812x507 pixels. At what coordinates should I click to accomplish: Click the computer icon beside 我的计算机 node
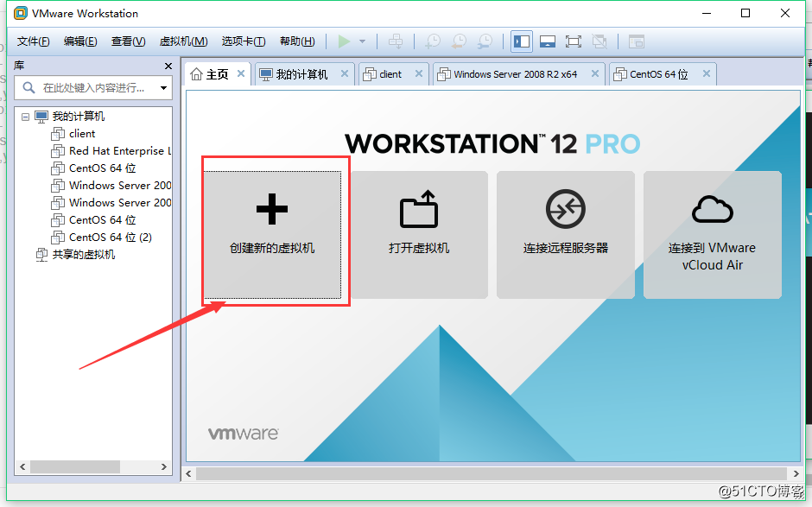[41, 117]
